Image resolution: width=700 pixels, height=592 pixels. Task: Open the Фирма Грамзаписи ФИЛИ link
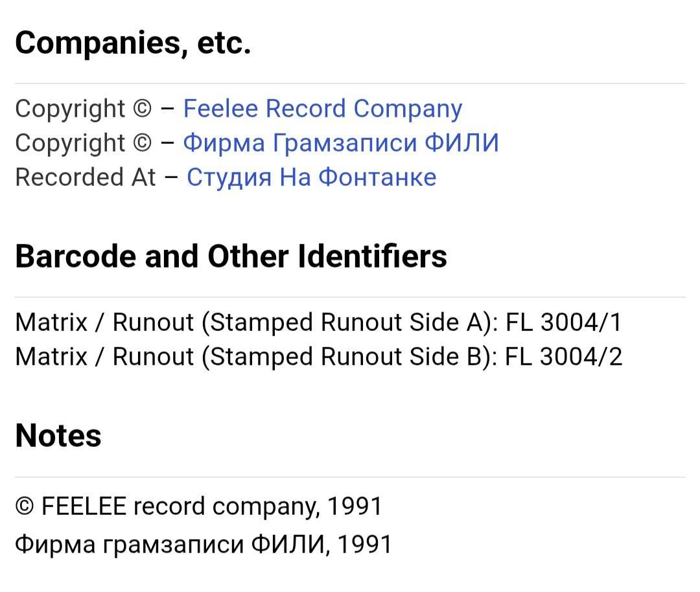pyautogui.click(x=341, y=143)
